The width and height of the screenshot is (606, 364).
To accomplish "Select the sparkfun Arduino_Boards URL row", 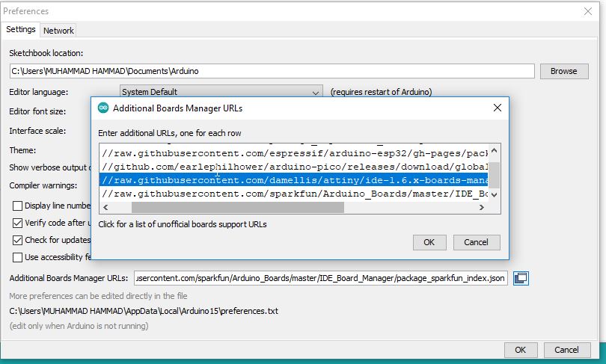I will click(x=294, y=194).
